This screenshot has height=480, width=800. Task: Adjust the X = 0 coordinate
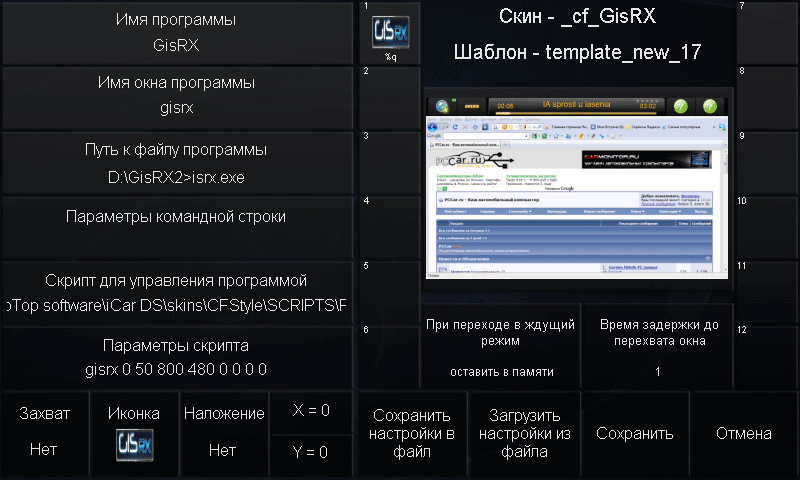coord(310,412)
